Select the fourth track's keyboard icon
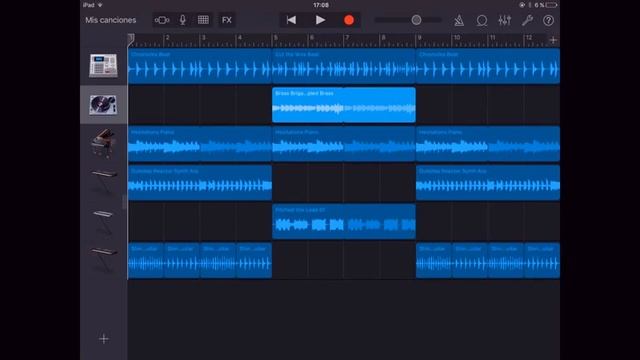 [103, 182]
